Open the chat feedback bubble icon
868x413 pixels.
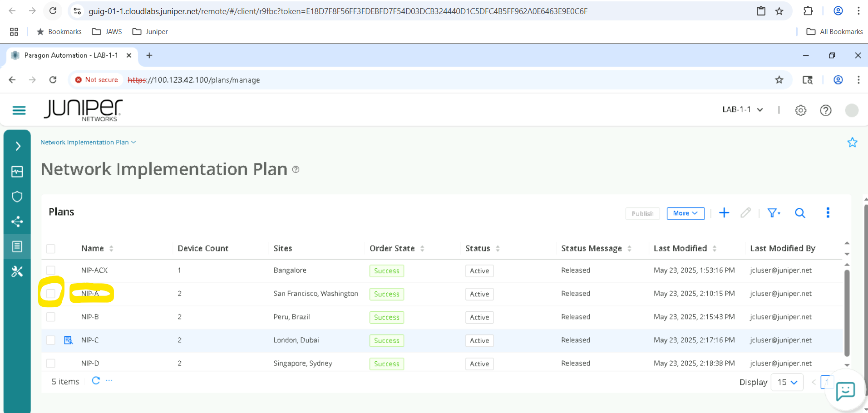coord(845,391)
